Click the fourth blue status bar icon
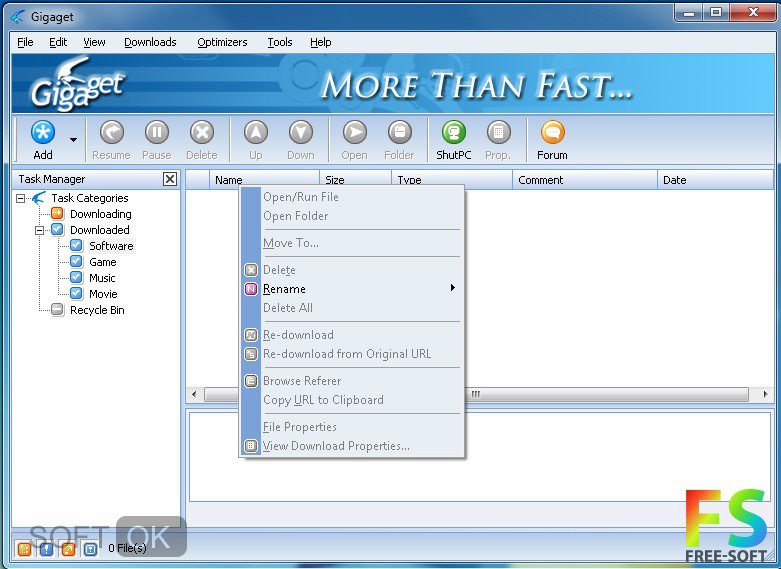Viewport: 781px width, 569px height. tap(90, 549)
